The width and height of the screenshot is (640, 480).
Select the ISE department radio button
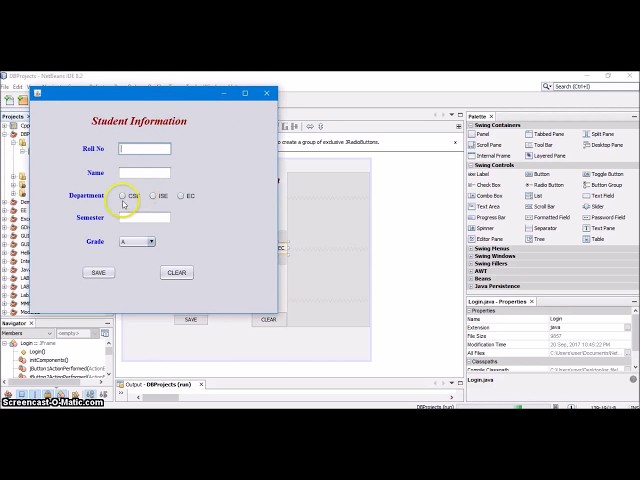[153, 196]
